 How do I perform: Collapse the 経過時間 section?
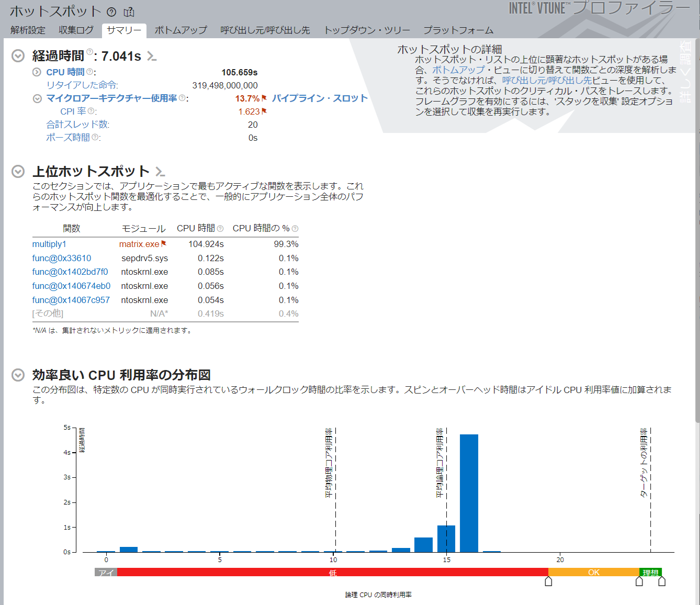(x=18, y=56)
